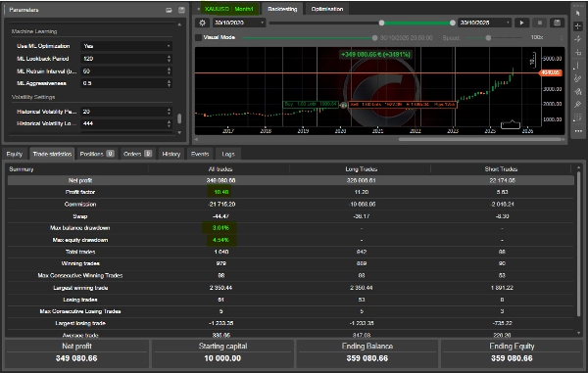588x373 pixels.
Task: Click the green profit label on chart
Action: point(375,55)
